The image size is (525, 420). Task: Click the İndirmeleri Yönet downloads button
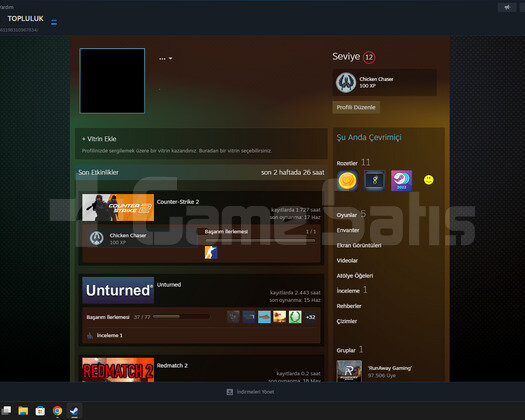tap(255, 392)
